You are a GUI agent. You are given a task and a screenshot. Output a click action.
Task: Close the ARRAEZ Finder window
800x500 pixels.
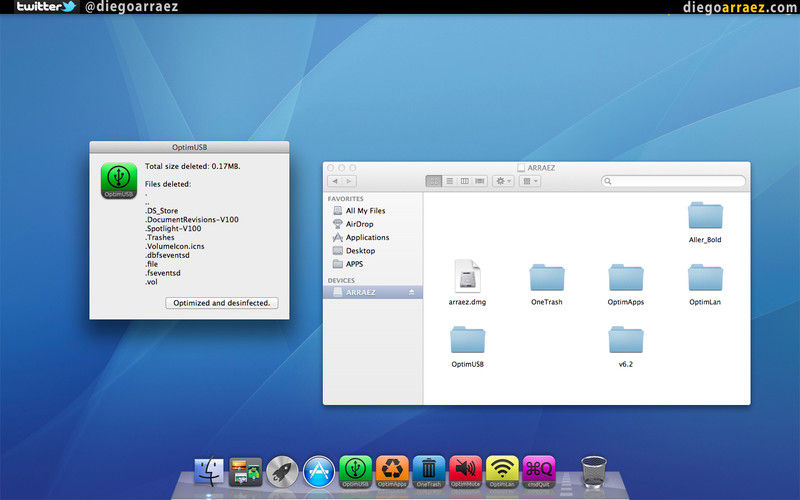coord(331,168)
